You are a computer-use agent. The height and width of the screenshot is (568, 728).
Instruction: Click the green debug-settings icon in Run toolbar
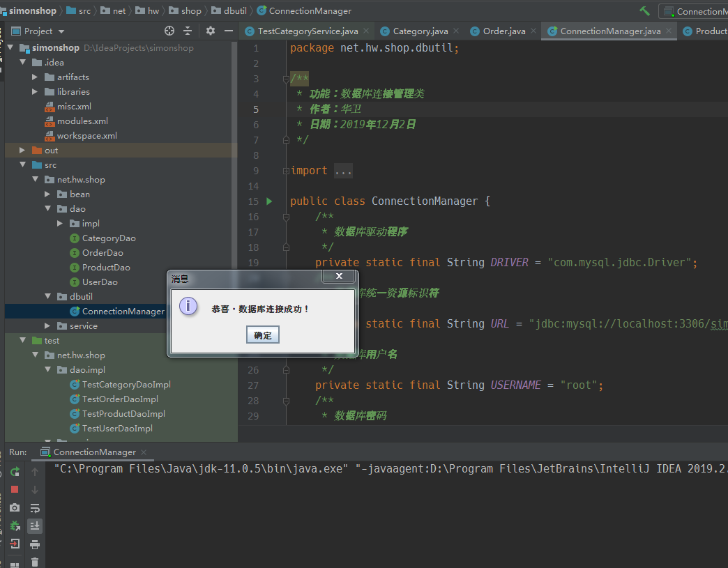pos(15,525)
